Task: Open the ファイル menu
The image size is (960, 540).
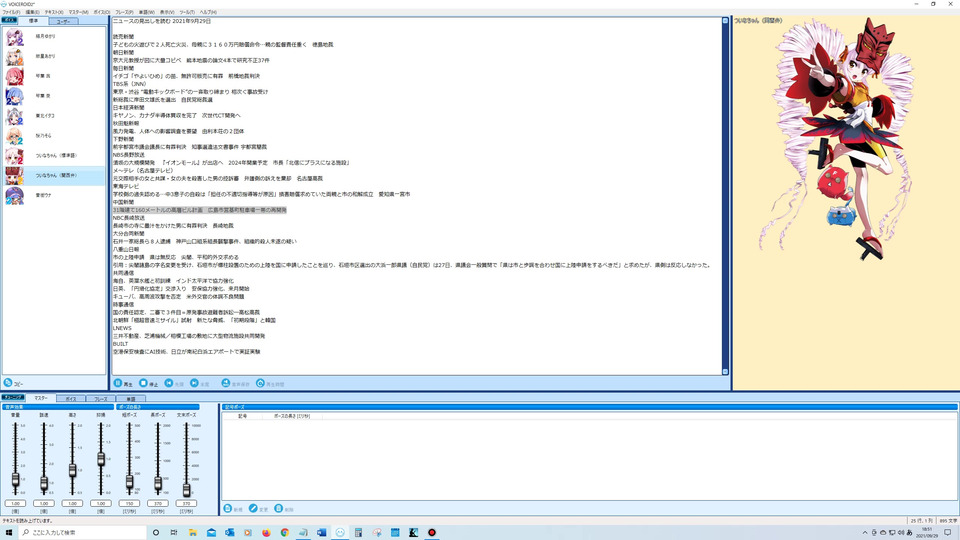Action: (11, 12)
